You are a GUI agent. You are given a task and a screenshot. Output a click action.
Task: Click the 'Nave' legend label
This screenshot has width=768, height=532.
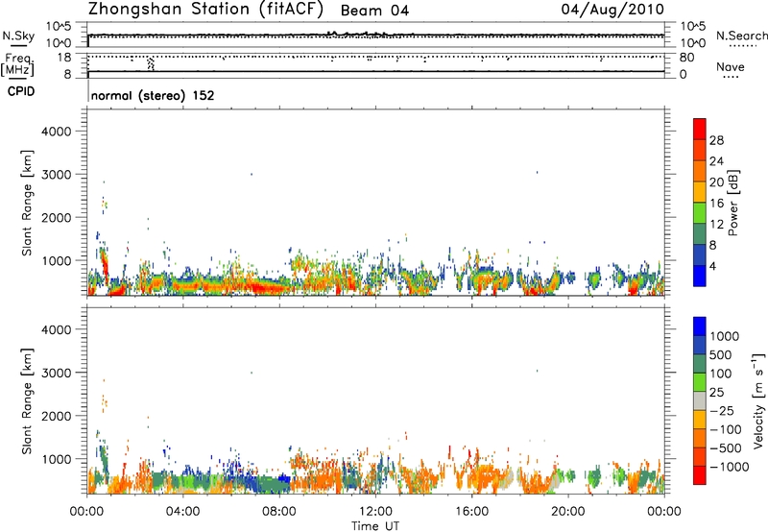(730, 67)
